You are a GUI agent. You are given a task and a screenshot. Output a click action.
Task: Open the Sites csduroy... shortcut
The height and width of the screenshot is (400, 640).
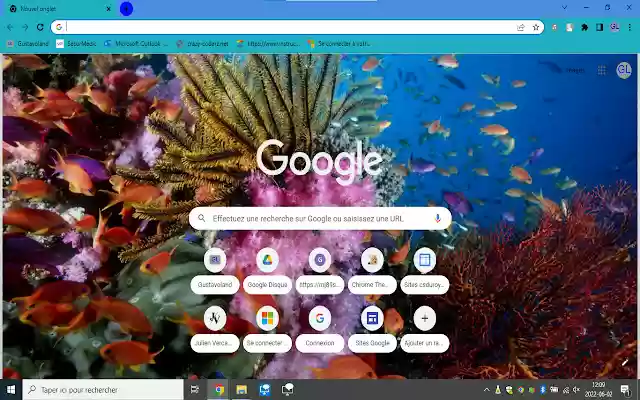coord(424,271)
